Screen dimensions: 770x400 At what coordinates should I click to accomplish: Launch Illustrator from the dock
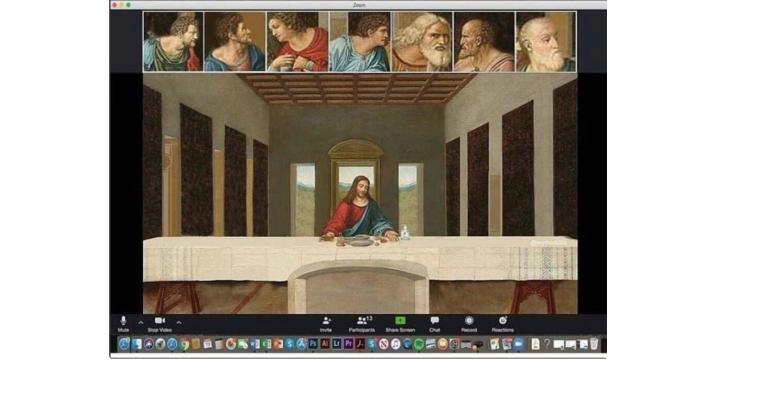coord(325,345)
